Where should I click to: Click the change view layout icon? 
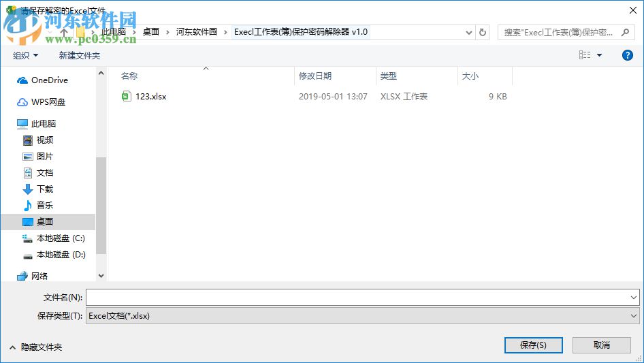585,55
